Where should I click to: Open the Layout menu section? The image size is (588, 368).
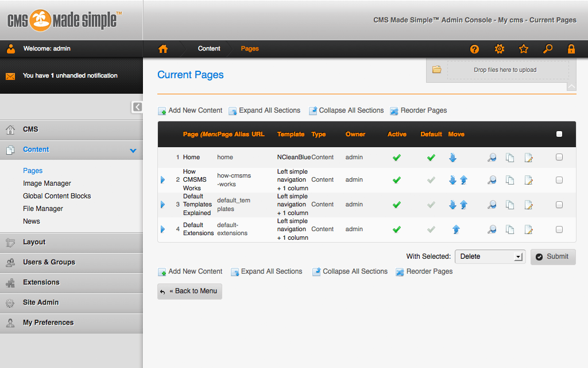click(x=34, y=242)
